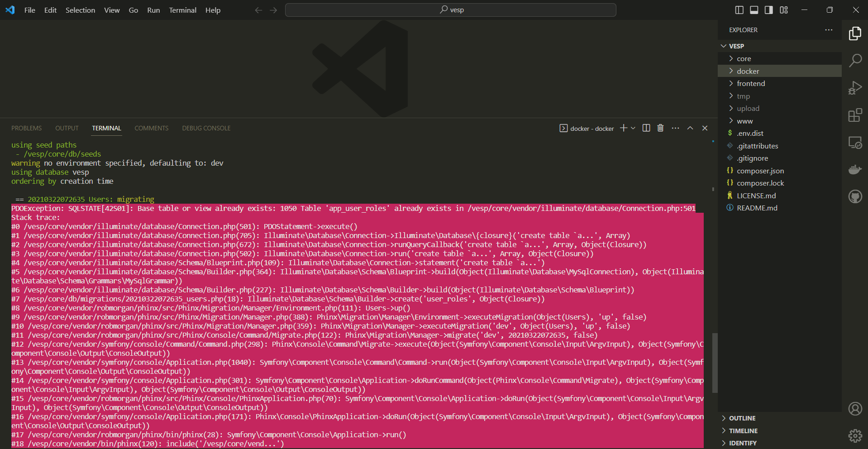Click the vesp command center search box

coord(450,10)
